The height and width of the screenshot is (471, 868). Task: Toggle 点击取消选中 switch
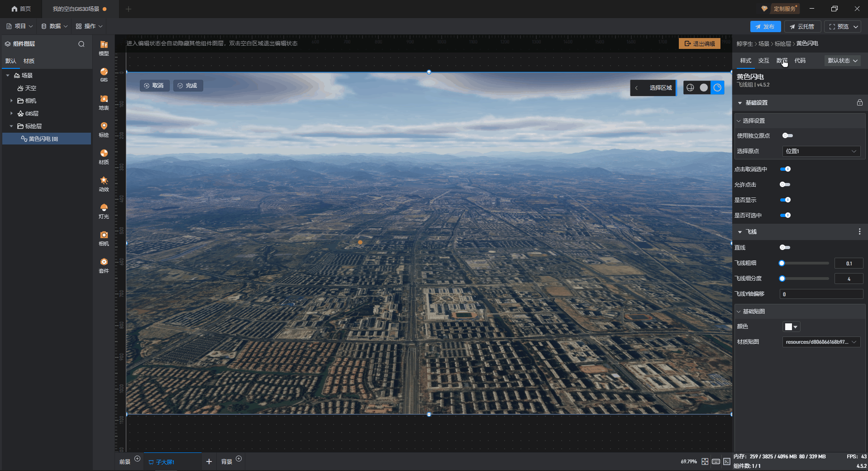[785, 169]
